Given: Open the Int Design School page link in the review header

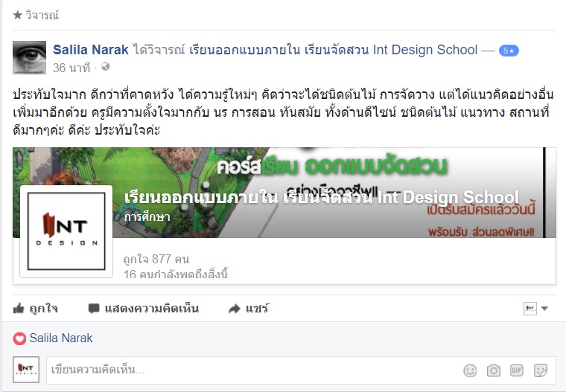Looking at the screenshot, I should coord(333,49).
